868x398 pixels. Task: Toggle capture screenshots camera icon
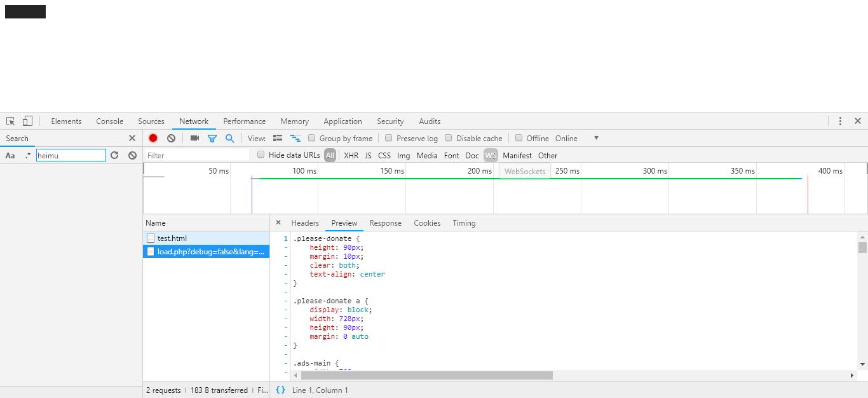194,138
